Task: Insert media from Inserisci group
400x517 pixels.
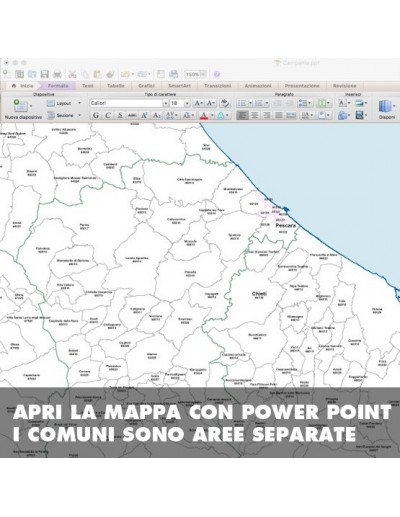Action: 359,115
